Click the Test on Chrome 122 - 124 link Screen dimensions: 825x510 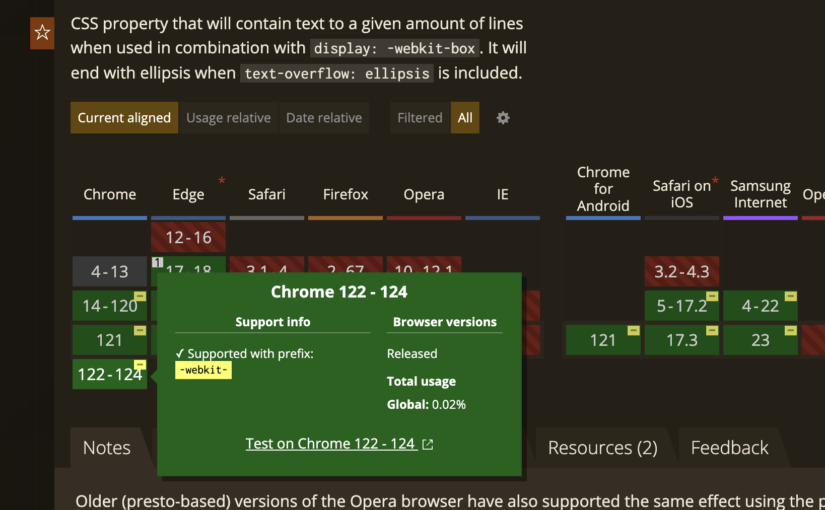pyautogui.click(x=330, y=444)
